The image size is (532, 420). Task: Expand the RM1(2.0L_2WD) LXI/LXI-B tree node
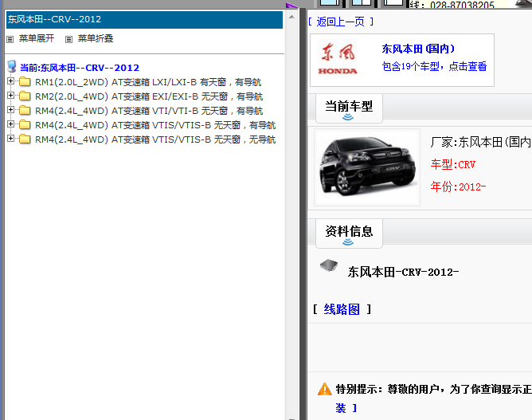(10, 81)
